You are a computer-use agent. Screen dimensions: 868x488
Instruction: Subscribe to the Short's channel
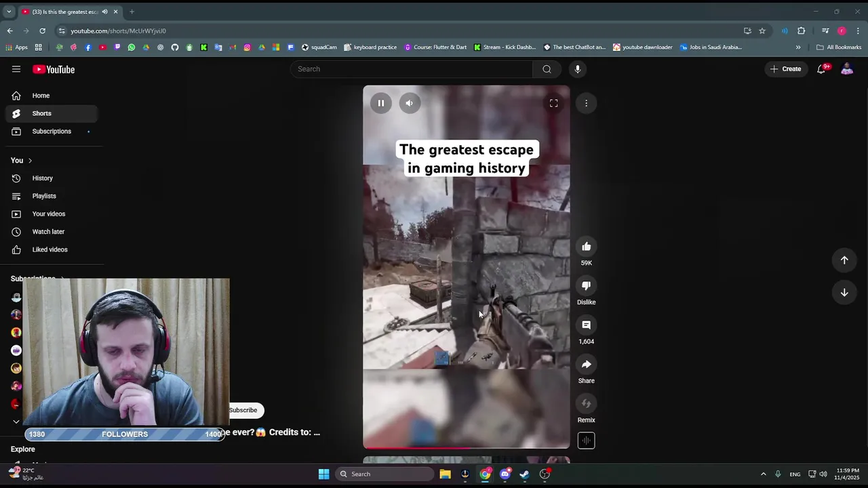click(244, 410)
